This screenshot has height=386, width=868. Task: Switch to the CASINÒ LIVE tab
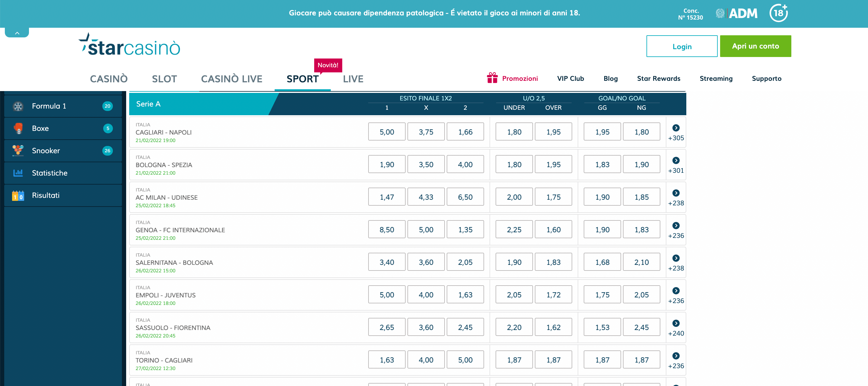coord(231,79)
